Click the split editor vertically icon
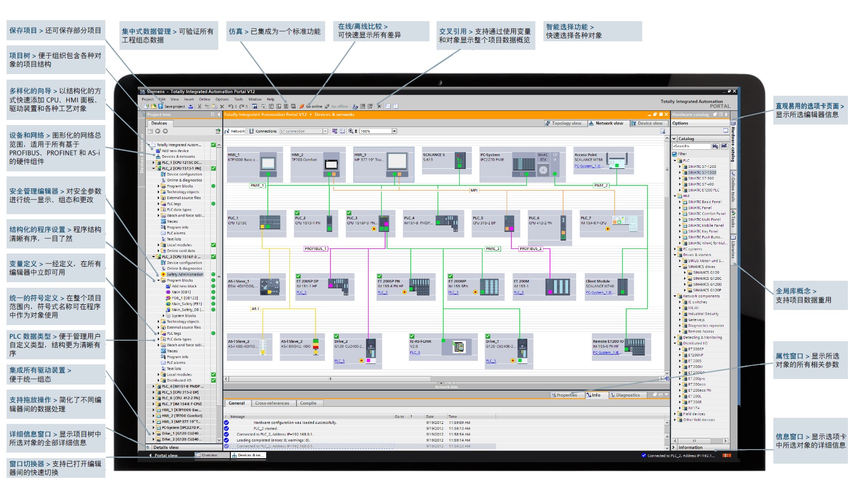Image resolution: width=857 pixels, height=504 pixels. click(396, 106)
